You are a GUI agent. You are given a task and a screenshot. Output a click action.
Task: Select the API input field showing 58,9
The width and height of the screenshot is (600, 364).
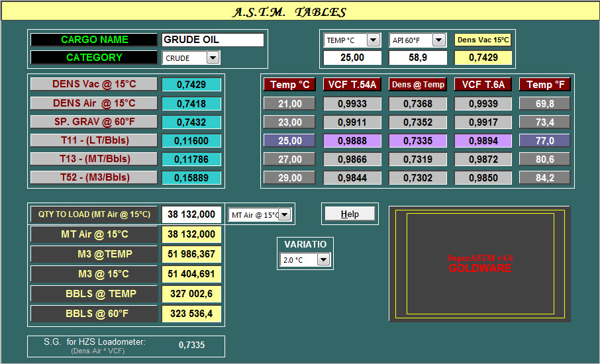point(417,58)
